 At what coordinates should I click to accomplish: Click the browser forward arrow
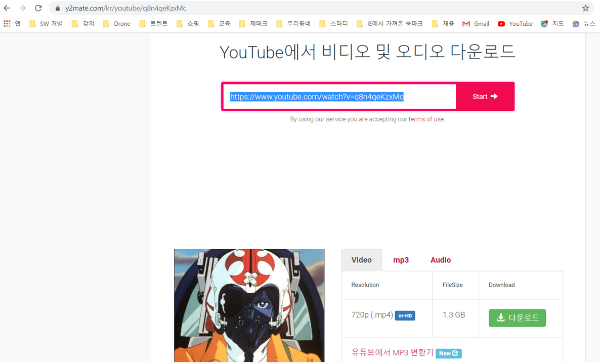pyautogui.click(x=22, y=8)
